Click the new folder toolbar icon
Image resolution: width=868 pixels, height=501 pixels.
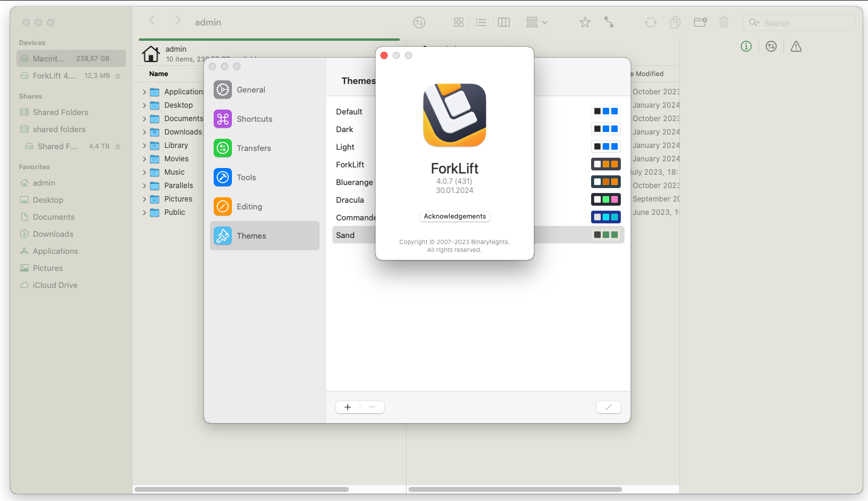(700, 23)
